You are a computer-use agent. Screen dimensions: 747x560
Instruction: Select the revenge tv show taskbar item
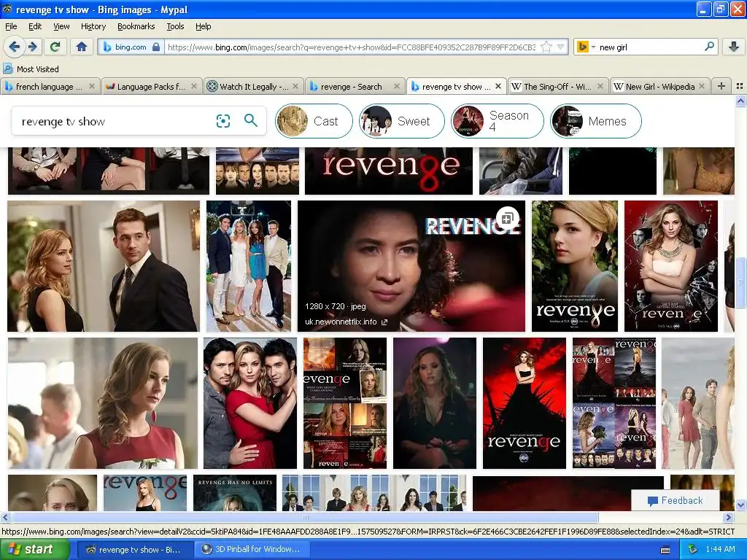coord(133,550)
